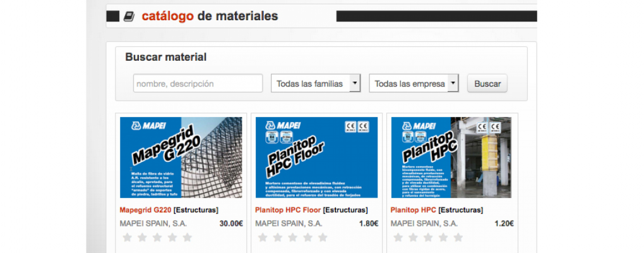This screenshot has height=253, width=644.
Task: Focus the nombre, descripción search field
Action: [198, 83]
